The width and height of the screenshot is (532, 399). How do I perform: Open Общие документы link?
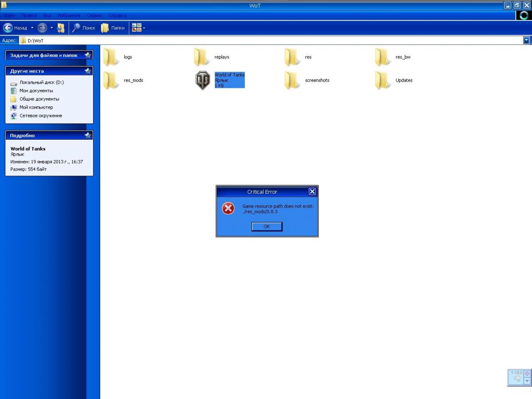coord(39,99)
